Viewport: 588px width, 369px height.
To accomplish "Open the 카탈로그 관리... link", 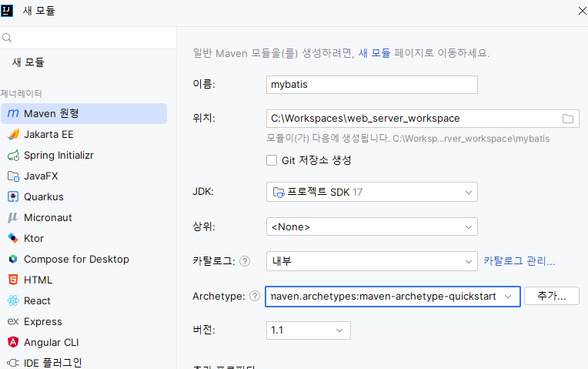I will [x=519, y=261].
